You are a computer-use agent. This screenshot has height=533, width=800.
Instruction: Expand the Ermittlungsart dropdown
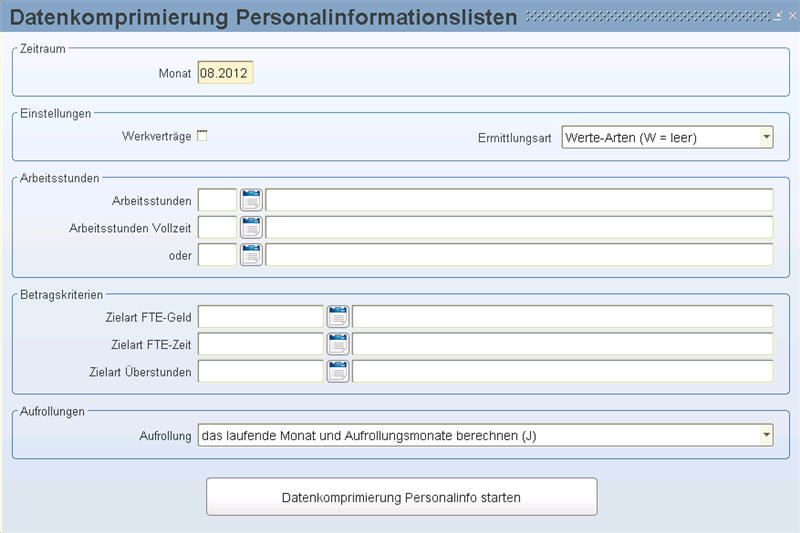[x=766, y=137]
